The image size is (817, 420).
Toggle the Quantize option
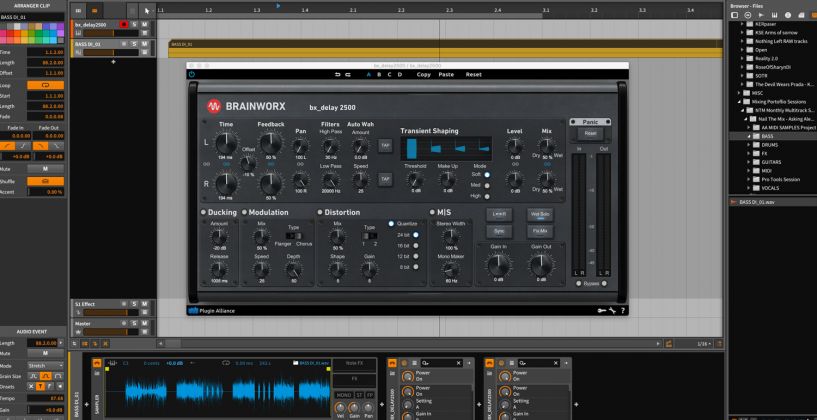391,223
